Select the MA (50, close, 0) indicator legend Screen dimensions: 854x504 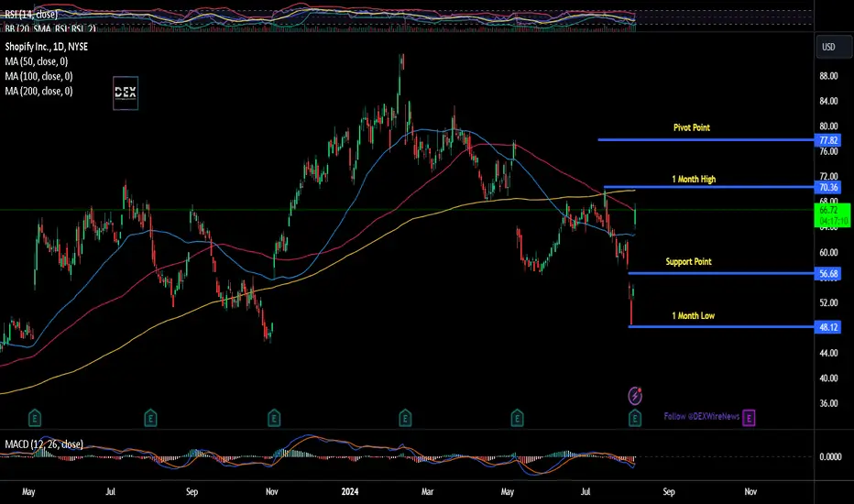37,61
